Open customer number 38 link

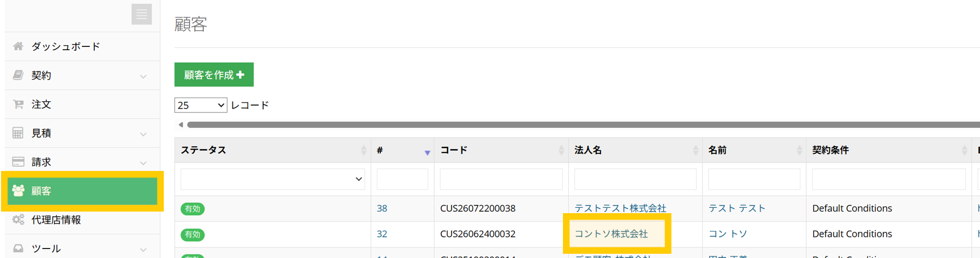382,208
